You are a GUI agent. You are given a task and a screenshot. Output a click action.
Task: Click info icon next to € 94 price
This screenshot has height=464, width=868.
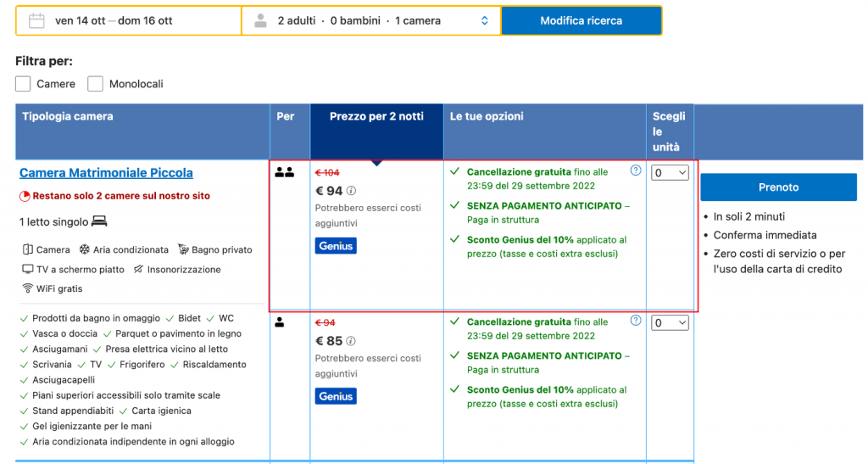click(x=351, y=191)
